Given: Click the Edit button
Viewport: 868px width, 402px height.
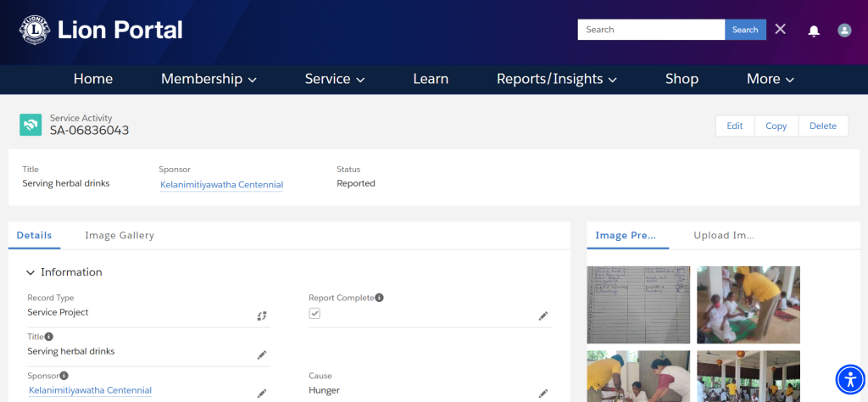Looking at the screenshot, I should click(x=735, y=126).
